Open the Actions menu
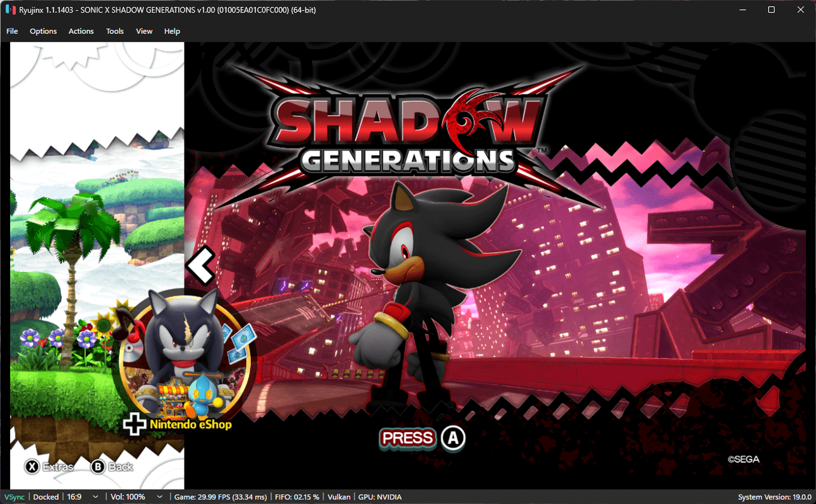 tap(81, 31)
